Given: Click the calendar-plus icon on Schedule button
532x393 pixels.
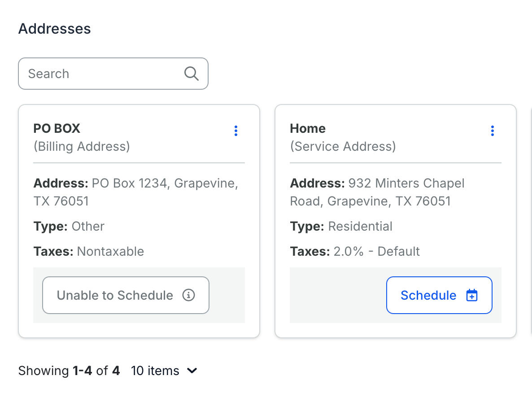Looking at the screenshot, I should click(x=472, y=295).
